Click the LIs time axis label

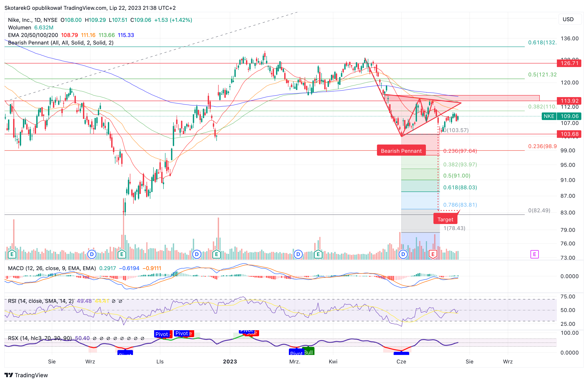click(x=160, y=361)
